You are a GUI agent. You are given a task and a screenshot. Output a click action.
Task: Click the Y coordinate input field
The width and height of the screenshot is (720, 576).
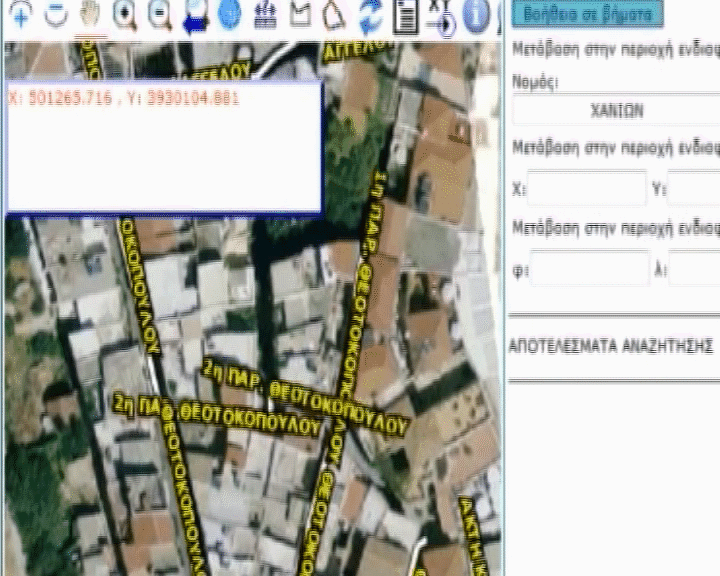click(694, 188)
